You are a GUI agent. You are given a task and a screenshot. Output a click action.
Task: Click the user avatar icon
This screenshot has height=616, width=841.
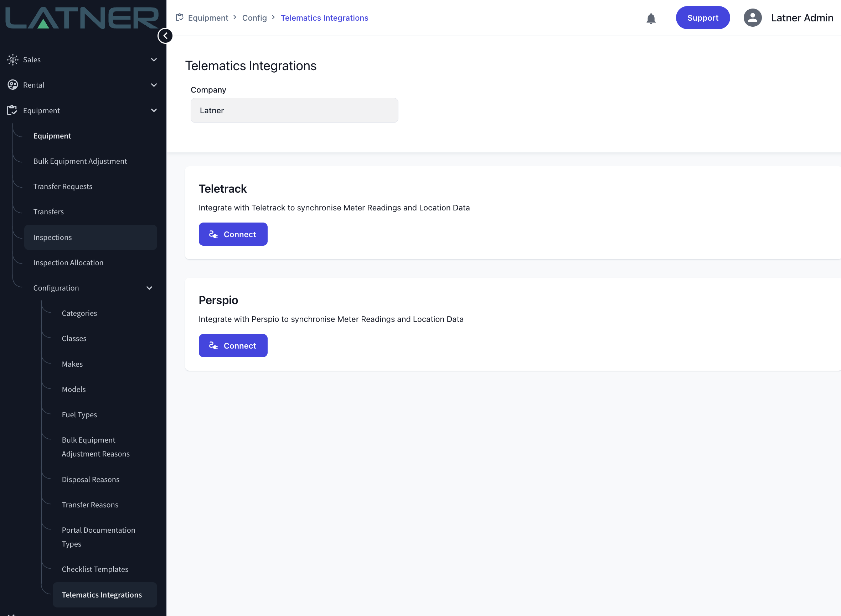[x=752, y=18]
